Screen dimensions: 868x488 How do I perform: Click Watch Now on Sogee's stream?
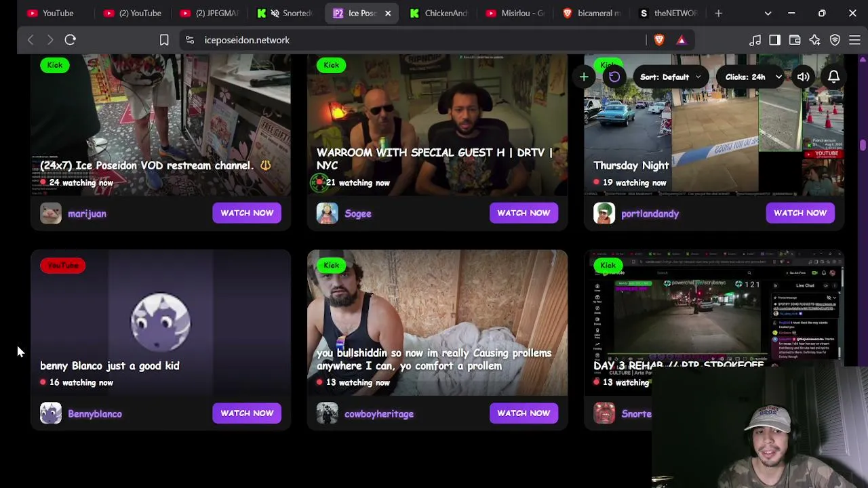[524, 213]
